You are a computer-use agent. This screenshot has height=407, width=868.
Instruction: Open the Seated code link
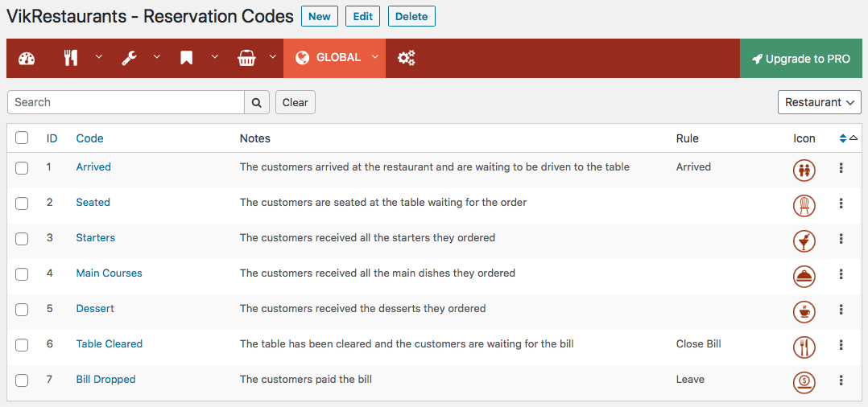[x=93, y=202]
